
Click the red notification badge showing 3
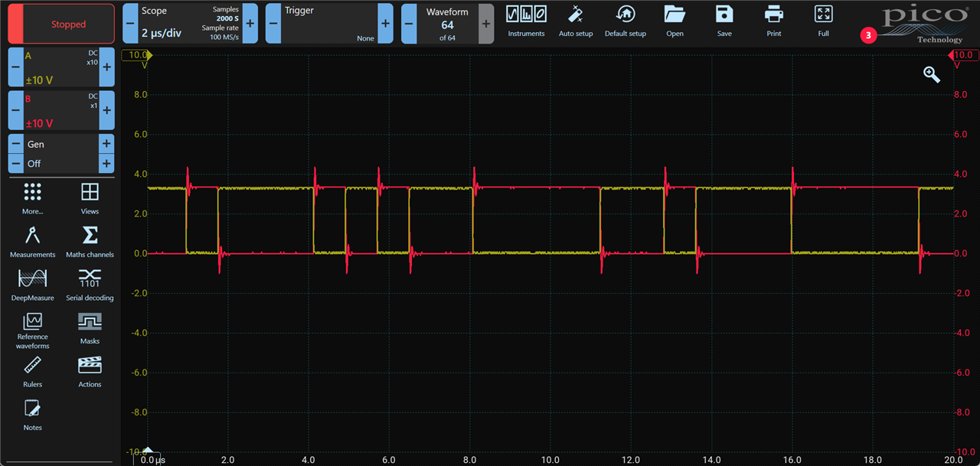pyautogui.click(x=868, y=35)
